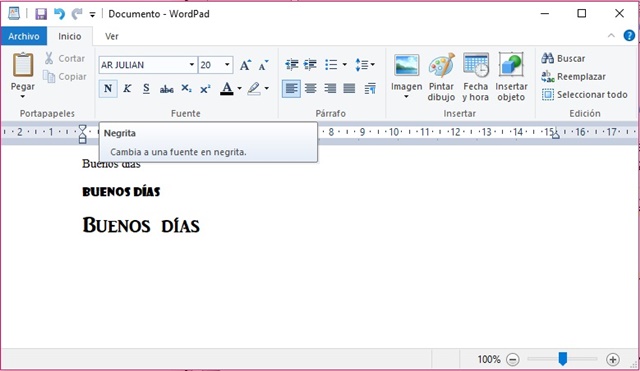Open the Customize Quick Access Toolbar arrow
The width and height of the screenshot is (640, 371).
(x=93, y=15)
